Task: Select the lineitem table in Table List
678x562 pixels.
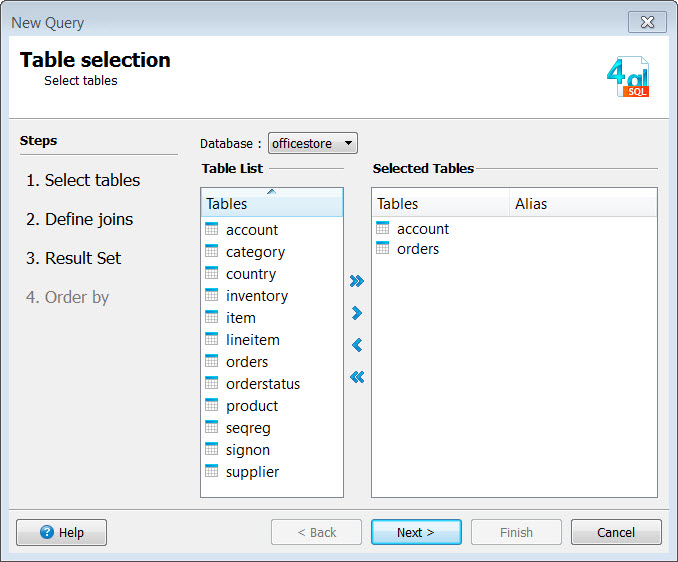Action: click(x=252, y=340)
